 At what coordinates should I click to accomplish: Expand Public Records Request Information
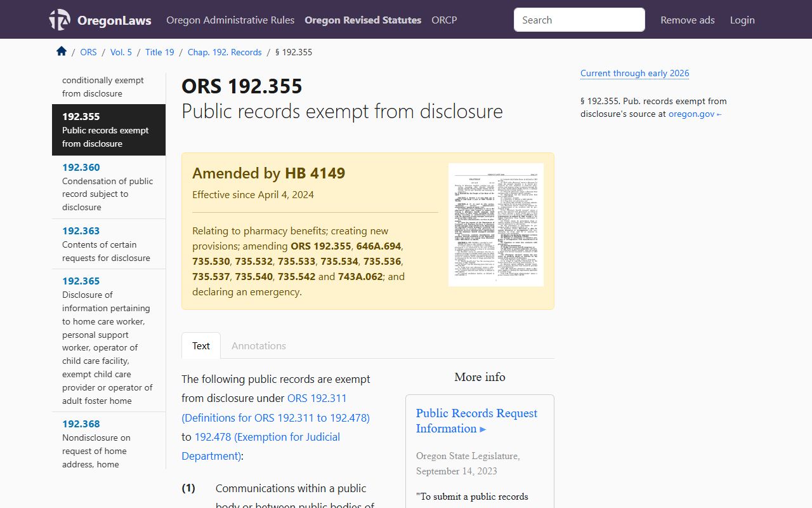[x=476, y=420]
